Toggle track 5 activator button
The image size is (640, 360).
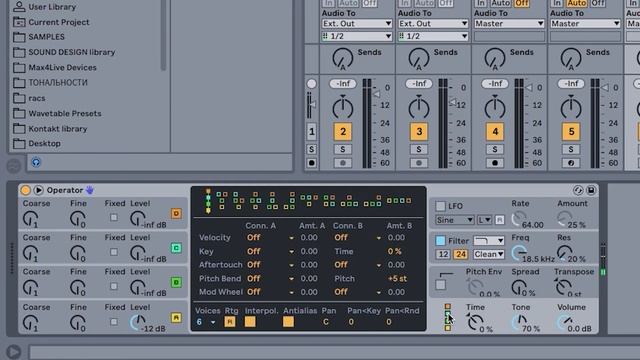click(x=571, y=131)
